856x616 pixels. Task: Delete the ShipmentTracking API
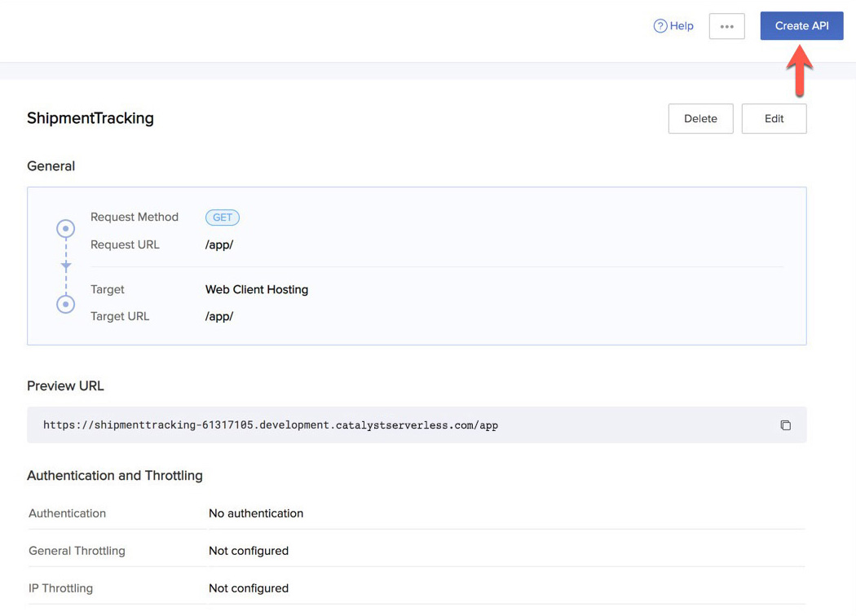click(x=700, y=119)
